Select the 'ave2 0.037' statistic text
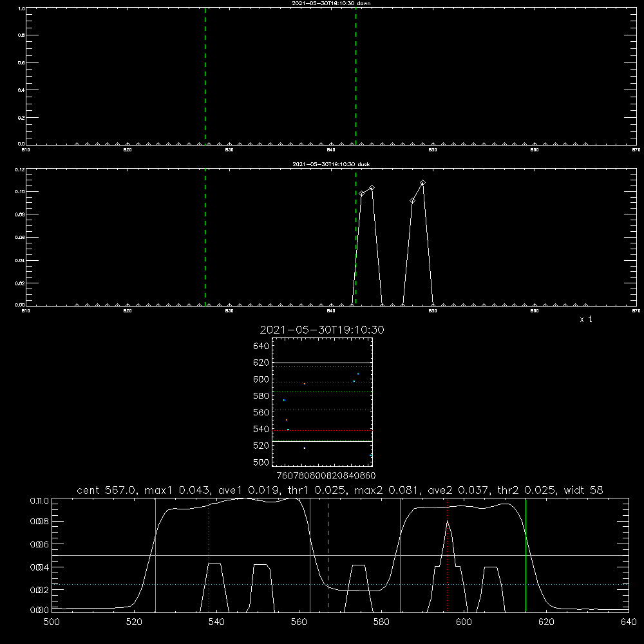This screenshot has height=644, width=644. pos(457,490)
